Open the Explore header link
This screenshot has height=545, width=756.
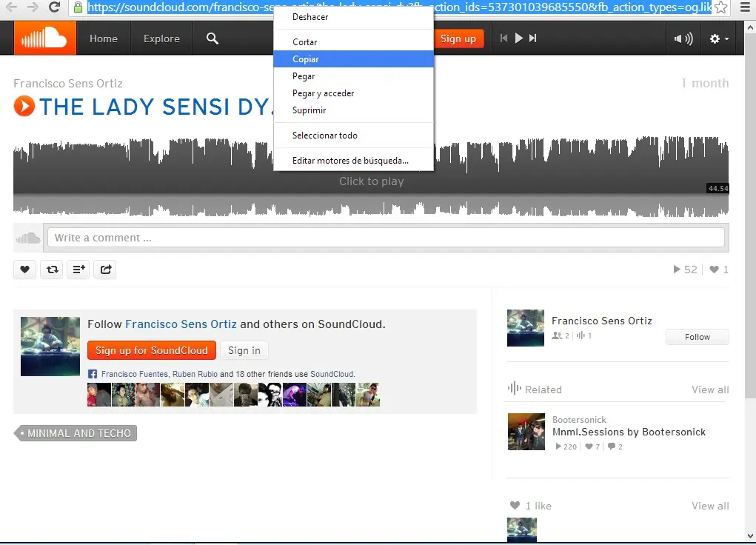coord(161,39)
